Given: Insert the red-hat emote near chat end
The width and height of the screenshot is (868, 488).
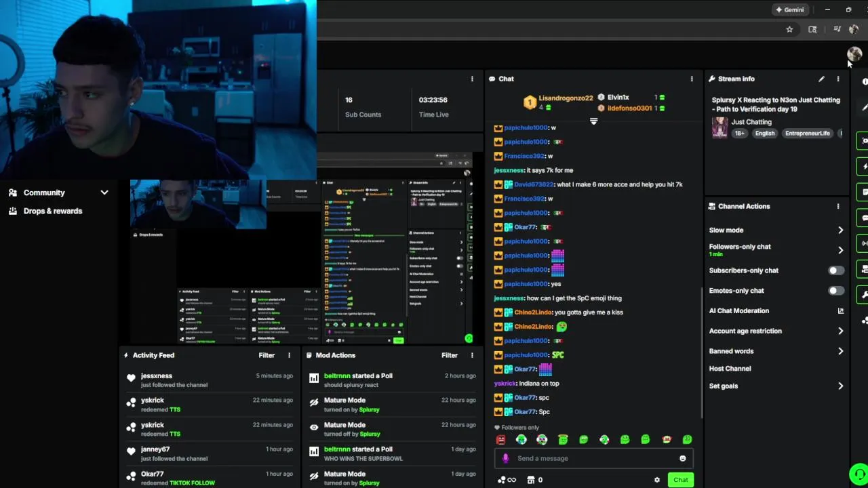Looking at the screenshot, I should (667, 440).
